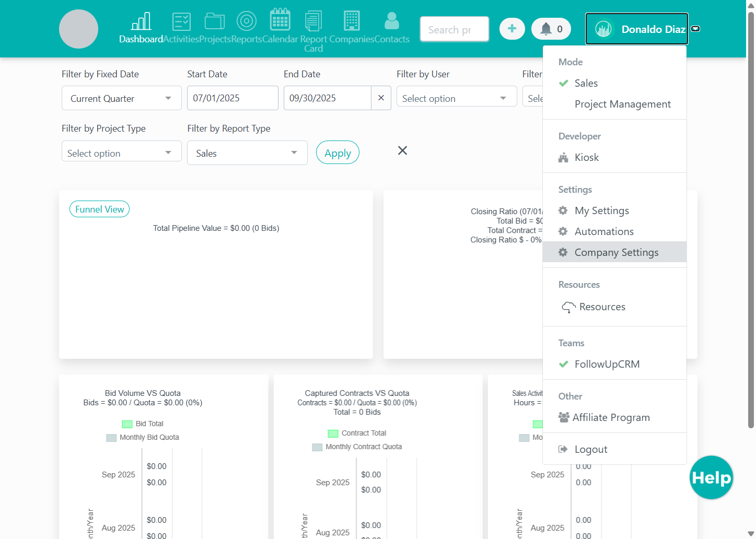Click the gear icon beside My Settings
The width and height of the screenshot is (756, 539).
click(563, 210)
